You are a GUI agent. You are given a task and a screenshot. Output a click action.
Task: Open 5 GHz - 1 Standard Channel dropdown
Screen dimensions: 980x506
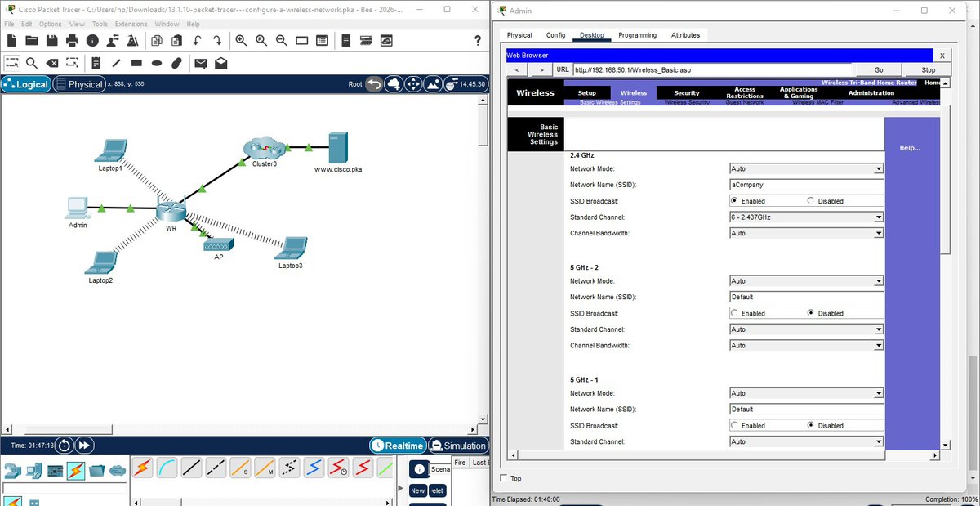807,441
